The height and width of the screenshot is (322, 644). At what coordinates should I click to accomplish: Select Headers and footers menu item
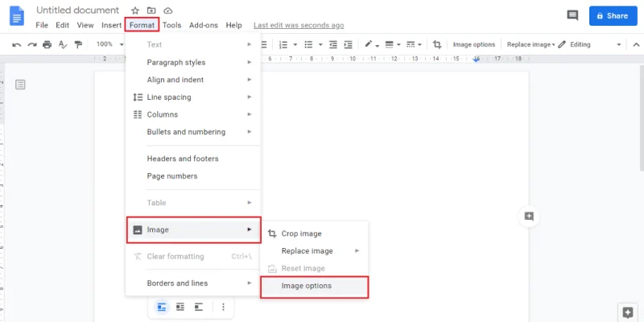tap(193, 159)
